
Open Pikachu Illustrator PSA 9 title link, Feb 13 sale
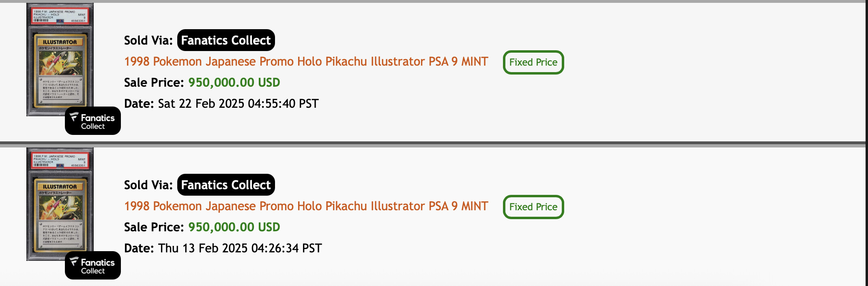[x=306, y=206]
